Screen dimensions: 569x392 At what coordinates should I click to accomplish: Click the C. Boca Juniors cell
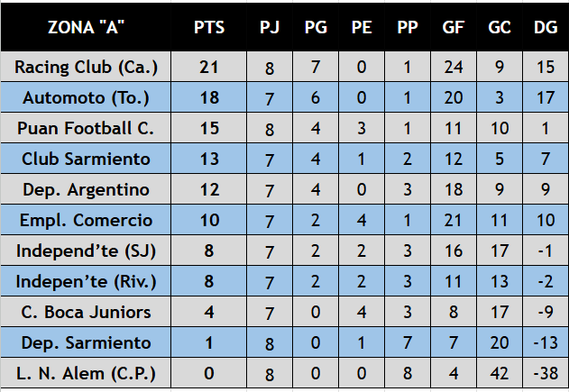tap(86, 312)
